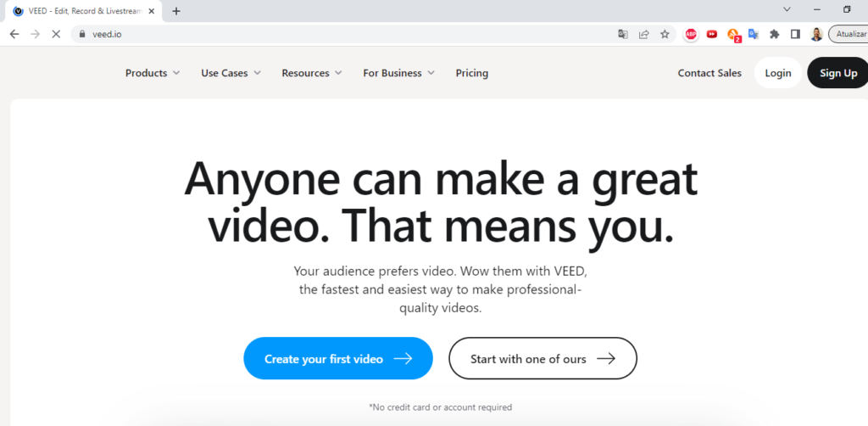868x426 pixels.
Task: Click the Login button
Action: coord(778,73)
